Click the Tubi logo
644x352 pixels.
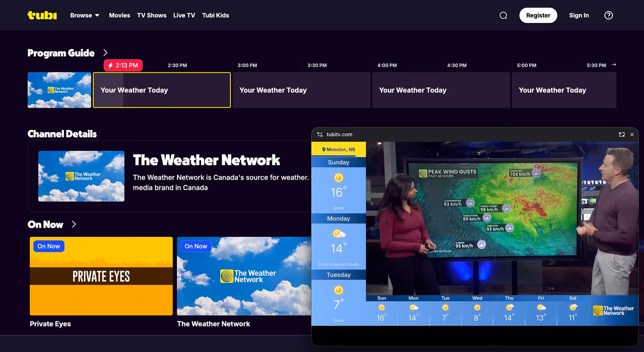tap(42, 15)
